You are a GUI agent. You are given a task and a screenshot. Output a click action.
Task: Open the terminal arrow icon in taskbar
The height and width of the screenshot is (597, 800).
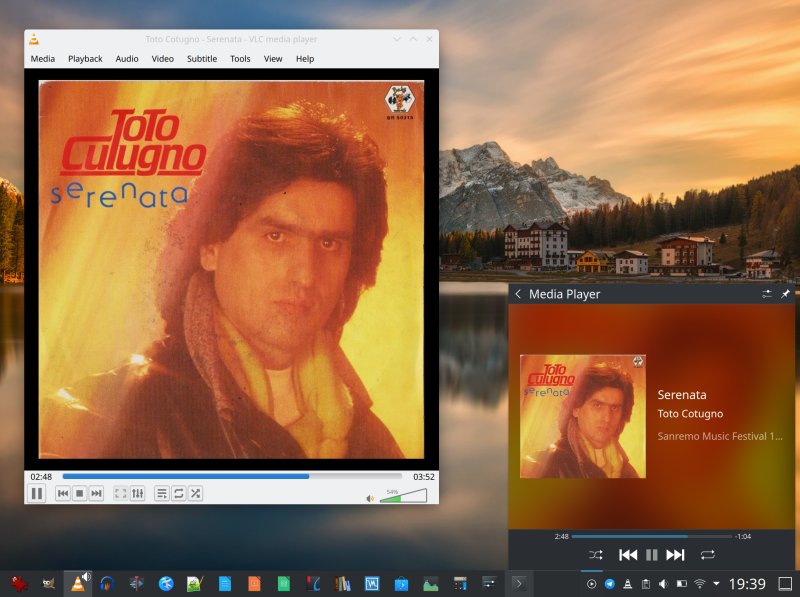[519, 583]
